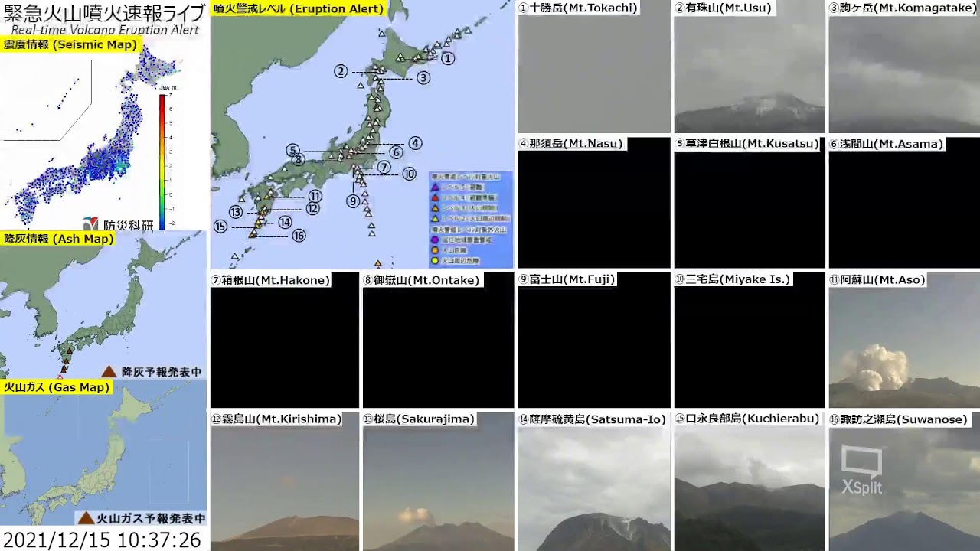Screen dimensions: 980x551
Task: Select circled marker 1 on eruption map
Action: [x=448, y=58]
